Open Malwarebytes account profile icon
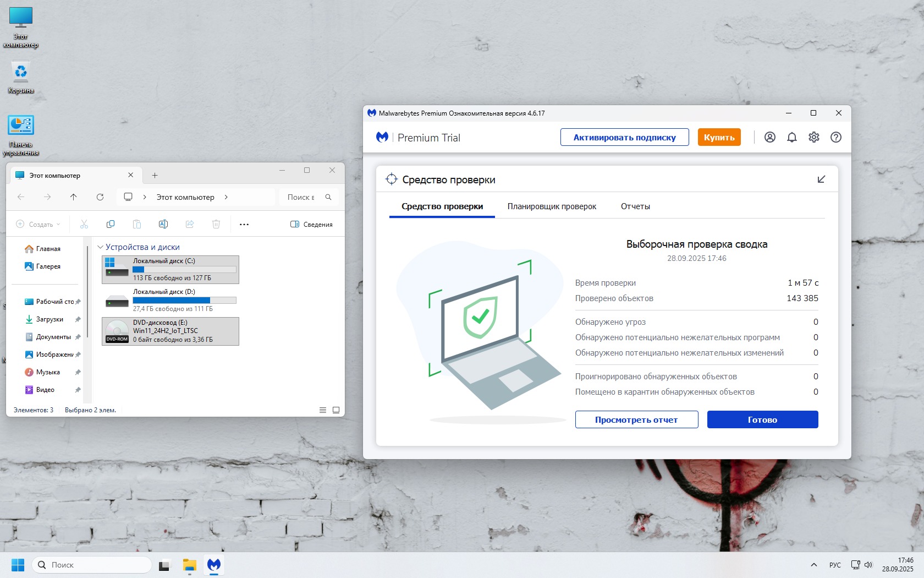924x578 pixels. tap(770, 138)
